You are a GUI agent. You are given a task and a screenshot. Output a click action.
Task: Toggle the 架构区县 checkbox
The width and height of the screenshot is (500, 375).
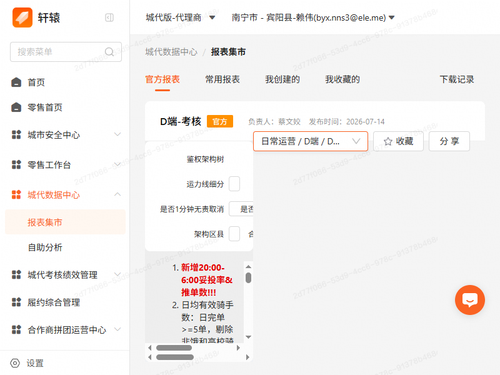(234, 234)
